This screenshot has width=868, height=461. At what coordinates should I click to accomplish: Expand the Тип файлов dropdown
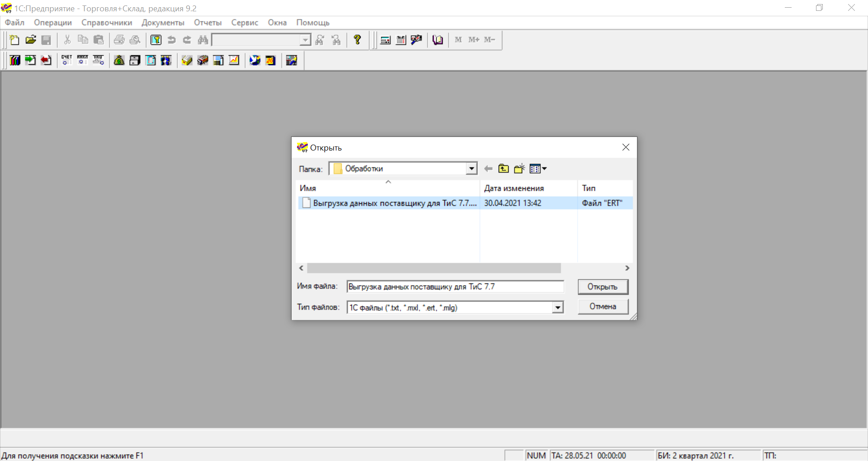point(558,307)
